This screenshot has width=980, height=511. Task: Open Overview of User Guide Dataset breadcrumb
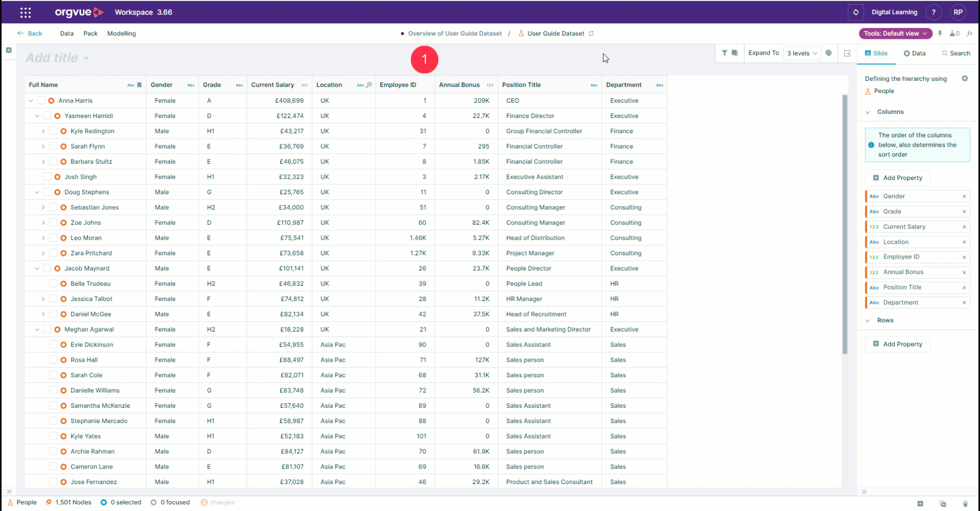(455, 34)
